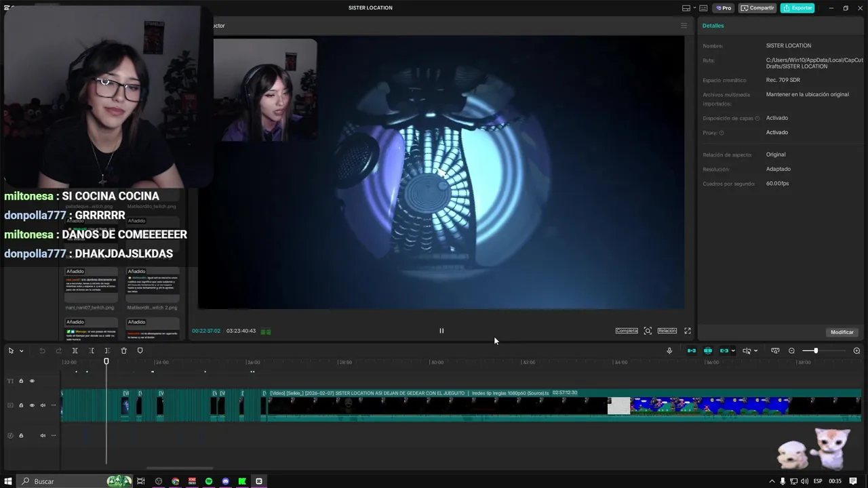
Task: Click the Rec. 709 SDR color space value
Action: [783, 80]
